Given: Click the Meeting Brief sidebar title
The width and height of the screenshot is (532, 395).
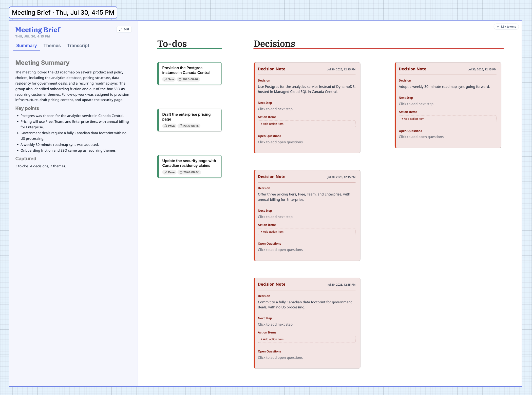Looking at the screenshot, I should coord(38,30).
